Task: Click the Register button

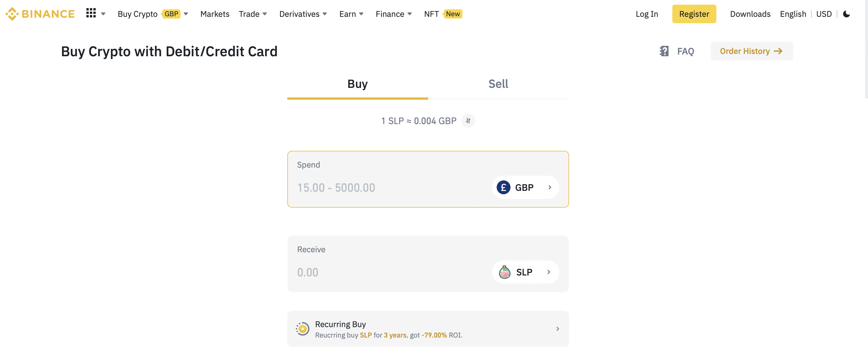Action: point(694,14)
